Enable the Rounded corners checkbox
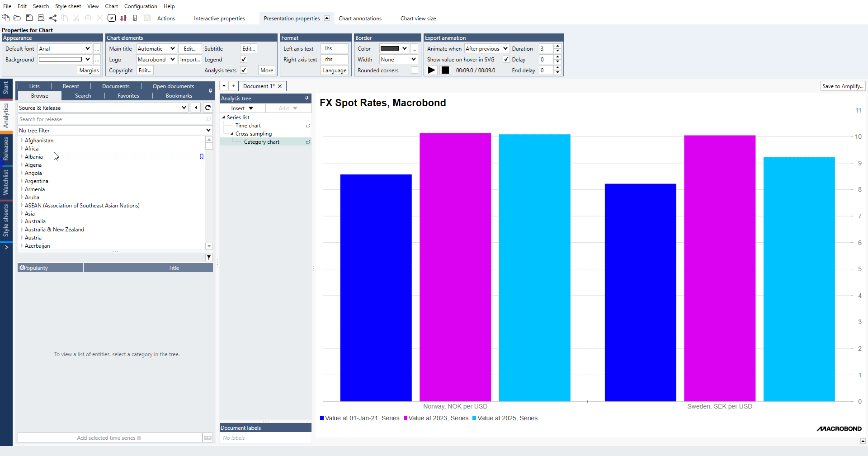Viewport: 868px width, 456px height. 414,70
